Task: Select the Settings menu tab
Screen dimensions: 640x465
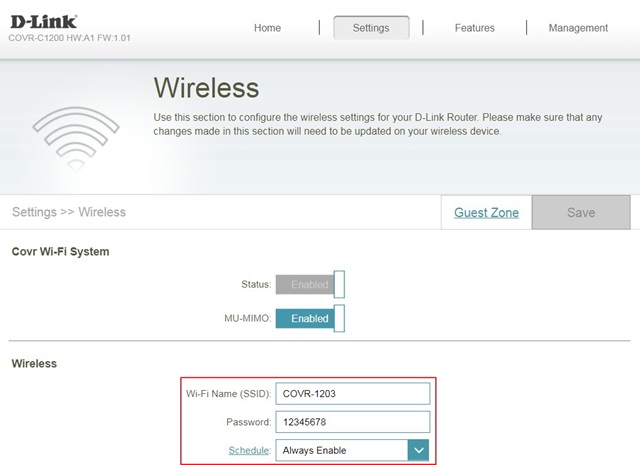Action: click(x=371, y=28)
